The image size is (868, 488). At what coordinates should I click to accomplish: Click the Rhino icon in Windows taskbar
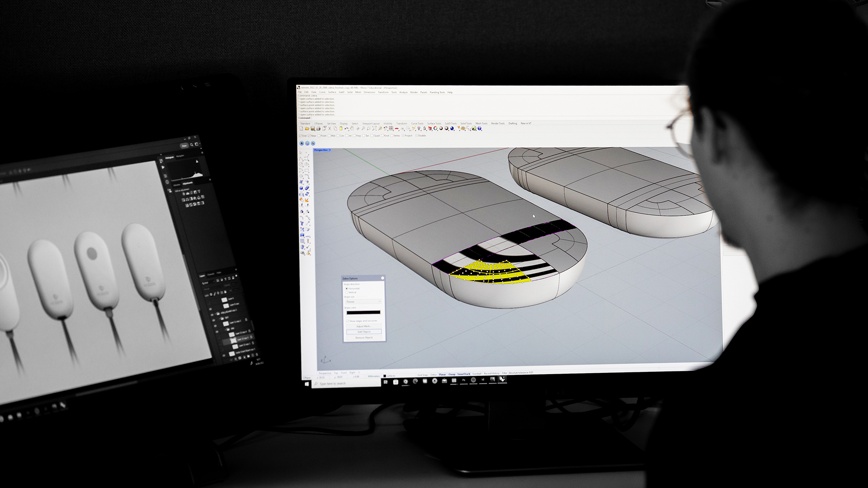pyautogui.click(x=502, y=379)
